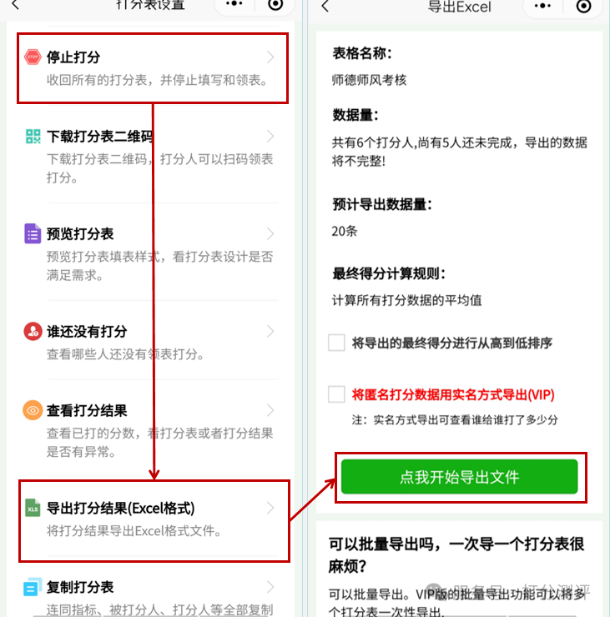Viewport: 612px width, 619px height.
Task: Click the green 点我开始导出文件 button
Action: [459, 477]
